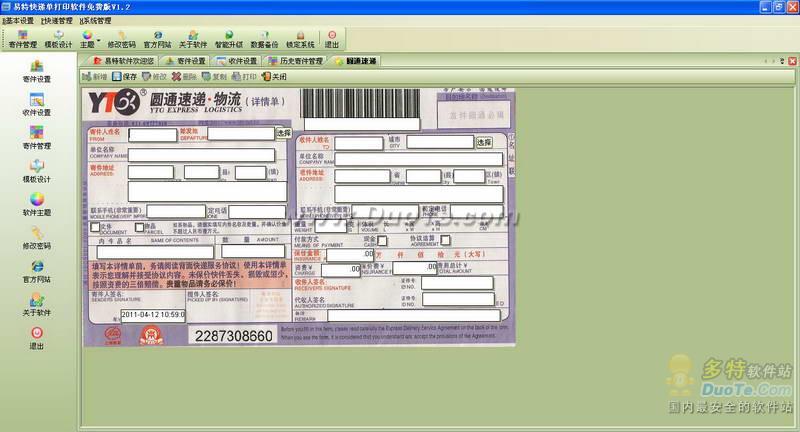Open 软件主题 in the left sidebar
Screen dimensions: 800x432
(x=37, y=205)
